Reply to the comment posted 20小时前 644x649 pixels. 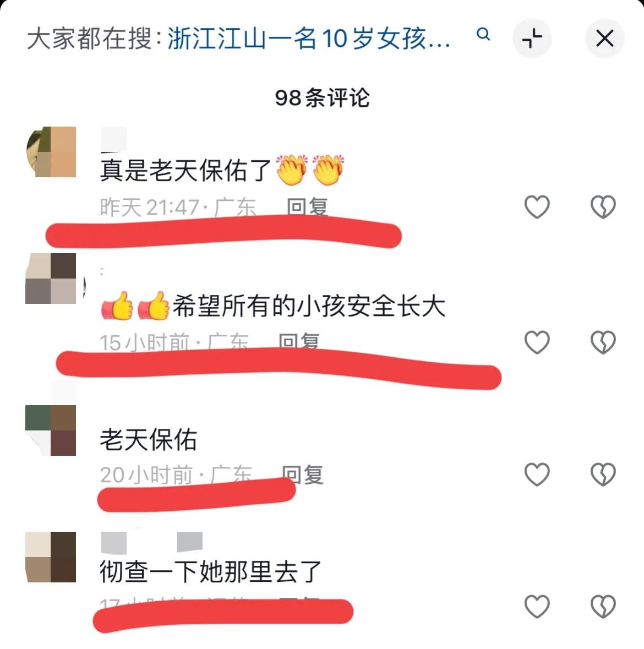pos(303,475)
